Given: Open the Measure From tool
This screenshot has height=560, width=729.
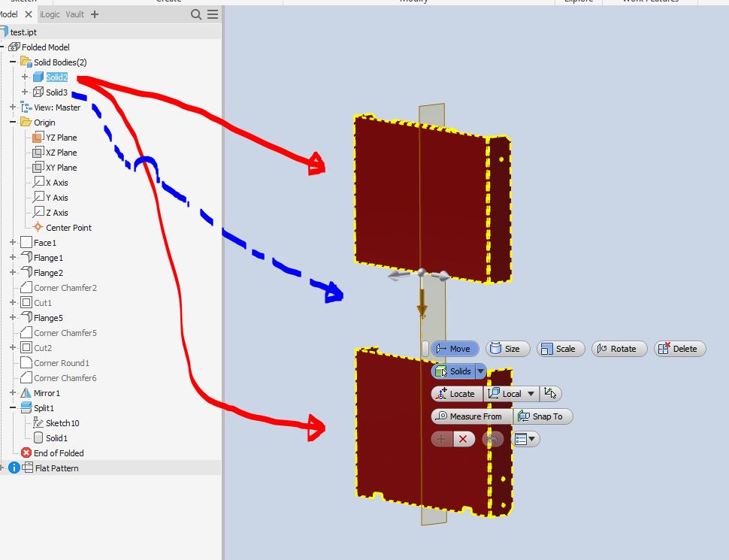Looking at the screenshot, I should click(x=471, y=416).
